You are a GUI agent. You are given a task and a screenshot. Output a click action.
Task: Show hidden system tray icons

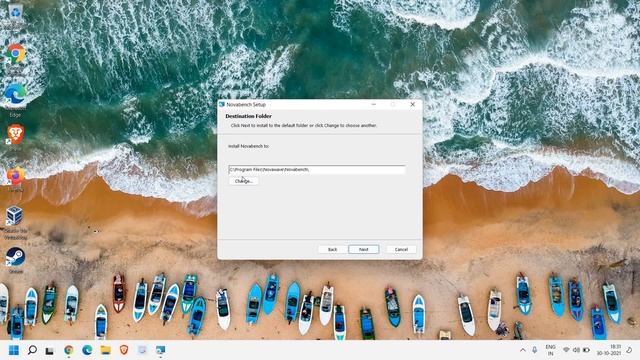tap(523, 350)
